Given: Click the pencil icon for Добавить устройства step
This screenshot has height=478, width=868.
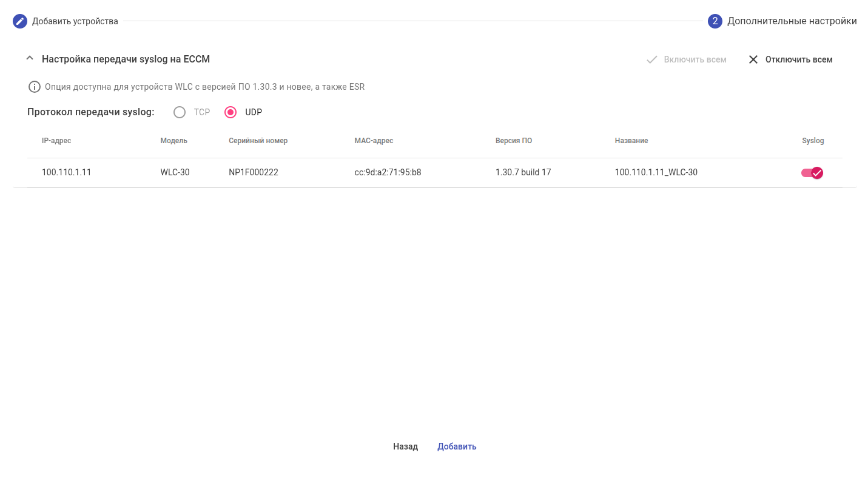Looking at the screenshot, I should (20, 21).
